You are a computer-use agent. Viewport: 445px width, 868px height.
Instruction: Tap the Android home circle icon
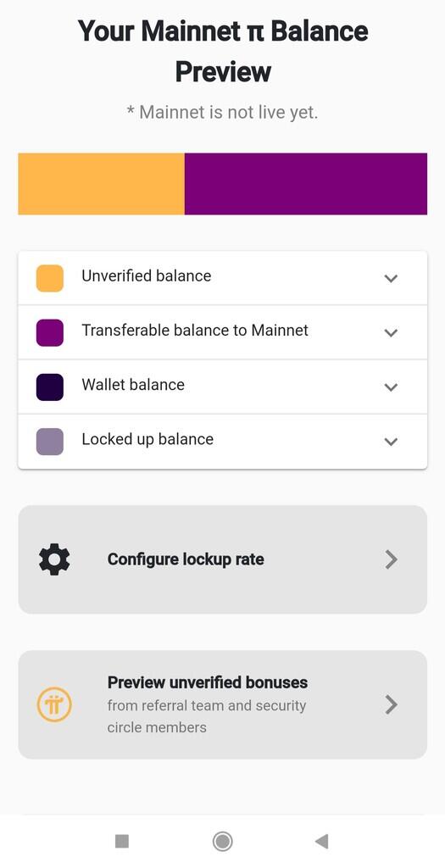click(222, 842)
